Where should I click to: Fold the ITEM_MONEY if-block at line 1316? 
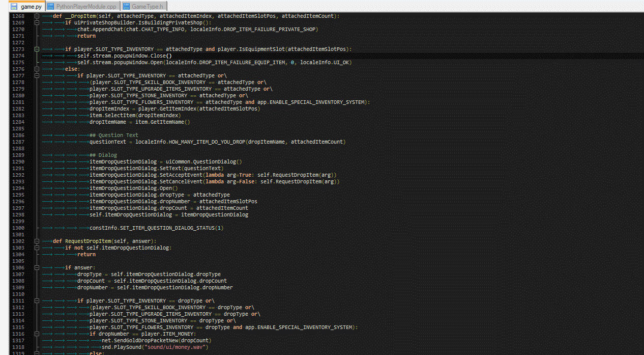point(37,334)
